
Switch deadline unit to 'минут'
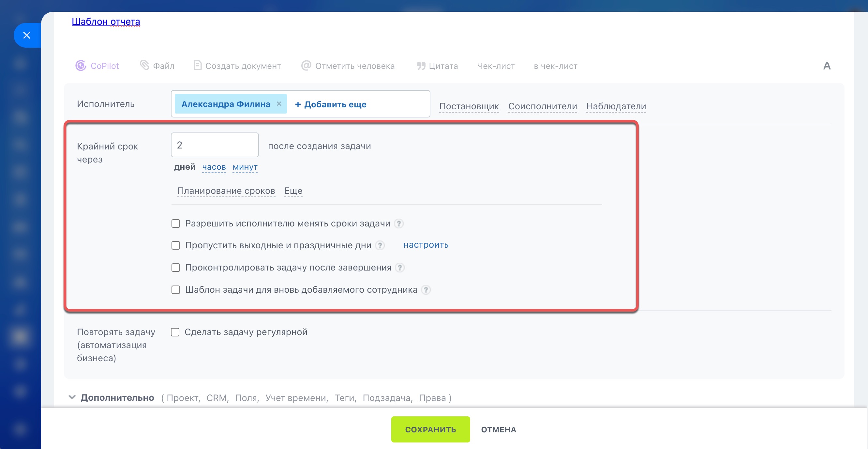pos(245,167)
